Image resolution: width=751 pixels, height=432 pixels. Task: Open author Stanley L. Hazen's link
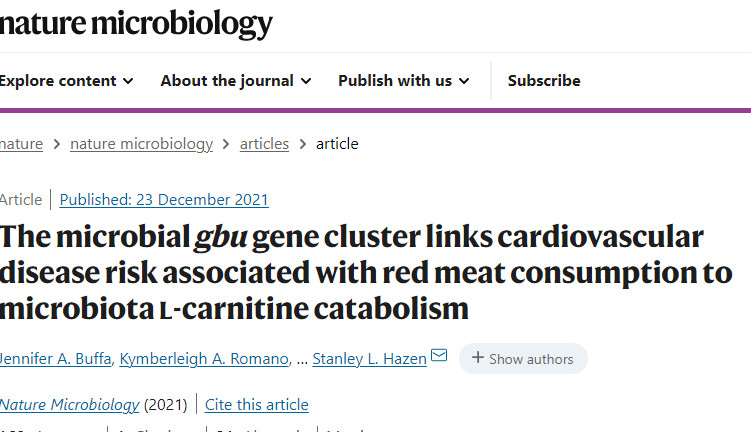click(x=369, y=359)
